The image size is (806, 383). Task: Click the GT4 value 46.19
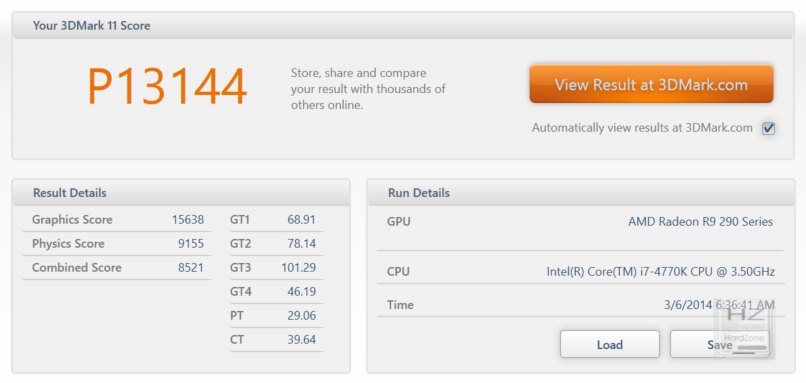(302, 291)
